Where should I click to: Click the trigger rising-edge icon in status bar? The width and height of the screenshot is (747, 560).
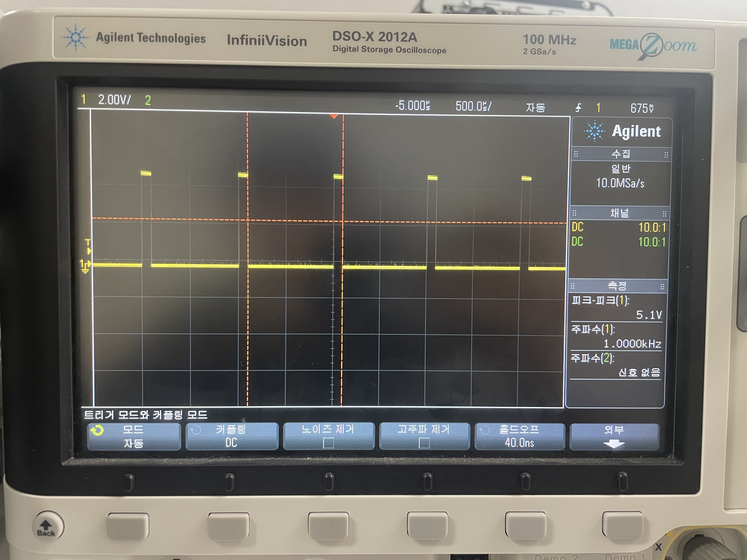578,108
